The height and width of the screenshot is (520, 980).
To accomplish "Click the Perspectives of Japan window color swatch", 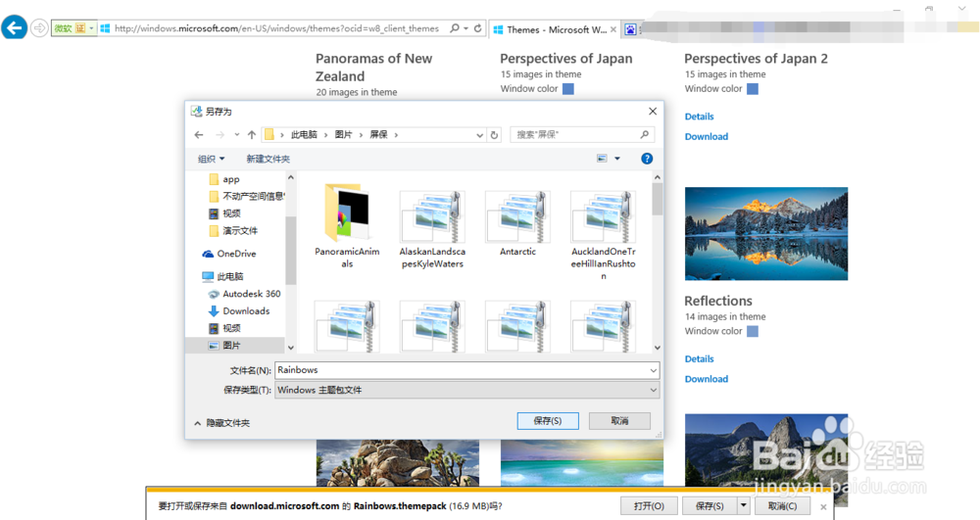I will (x=568, y=89).
